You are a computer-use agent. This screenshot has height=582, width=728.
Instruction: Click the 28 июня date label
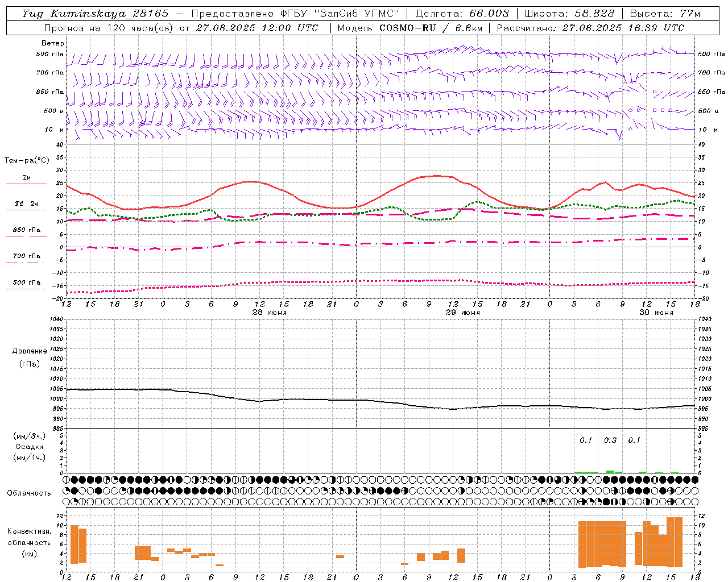[270, 313]
